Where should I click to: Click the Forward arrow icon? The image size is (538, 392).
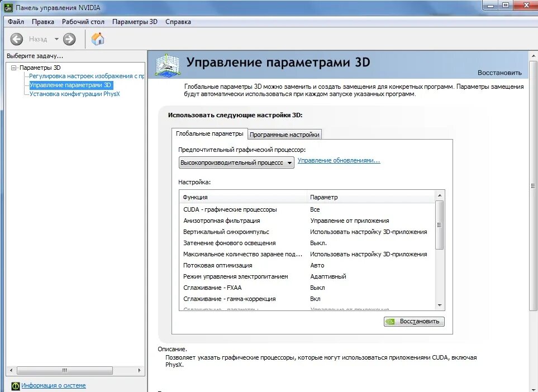(x=69, y=39)
